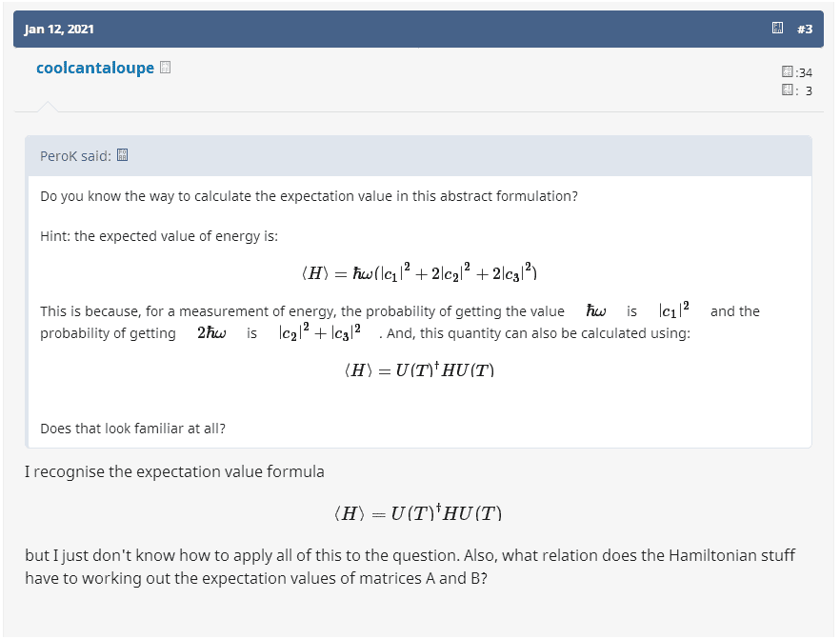The width and height of the screenshot is (840, 639).
Task: Click the messages icon beside the 34 count
Action: [x=787, y=72]
